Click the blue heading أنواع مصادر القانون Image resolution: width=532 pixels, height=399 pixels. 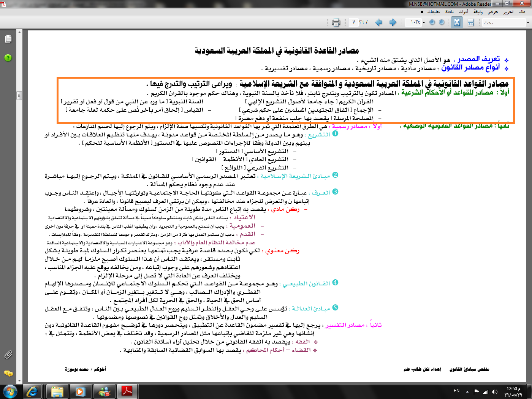pyautogui.click(x=470, y=68)
